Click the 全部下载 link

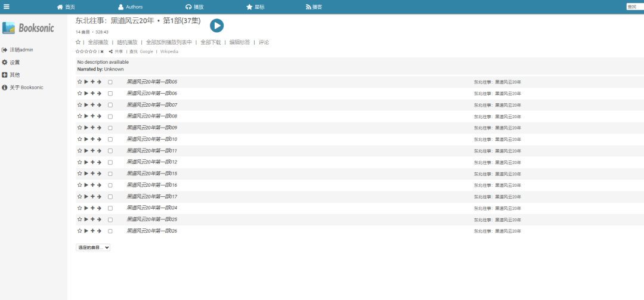(210, 42)
